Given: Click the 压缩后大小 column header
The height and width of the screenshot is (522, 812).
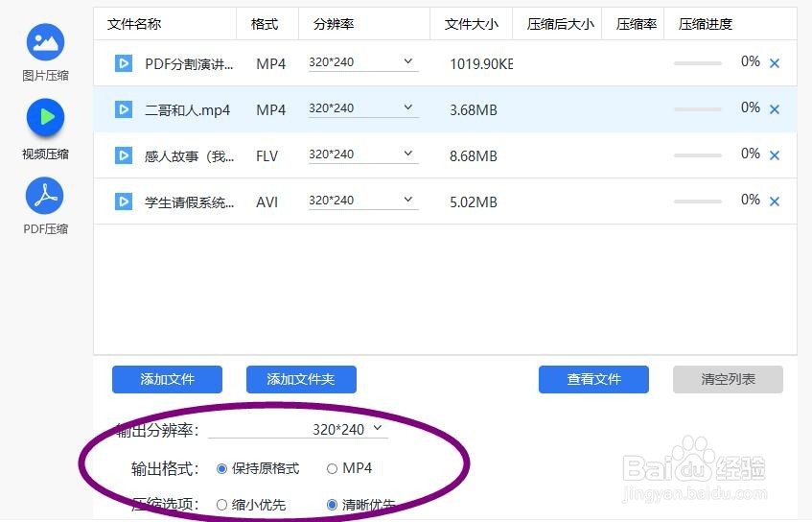Looking at the screenshot, I should pyautogui.click(x=560, y=24).
